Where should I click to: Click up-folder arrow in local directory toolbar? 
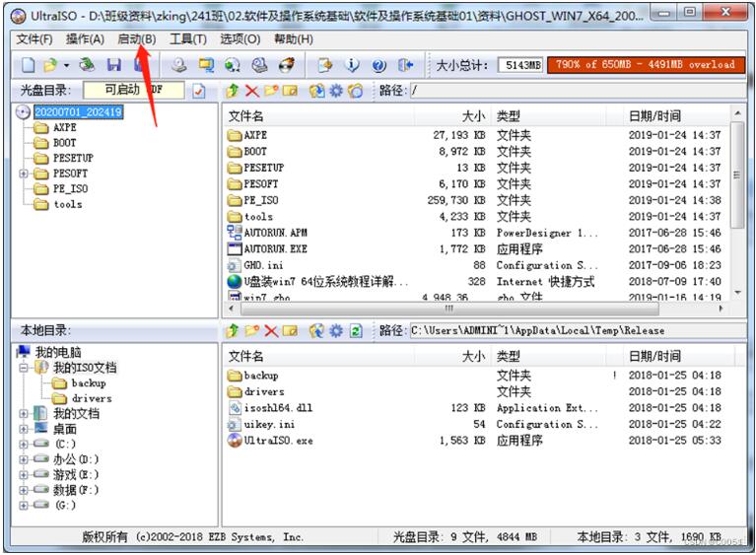pos(233,330)
